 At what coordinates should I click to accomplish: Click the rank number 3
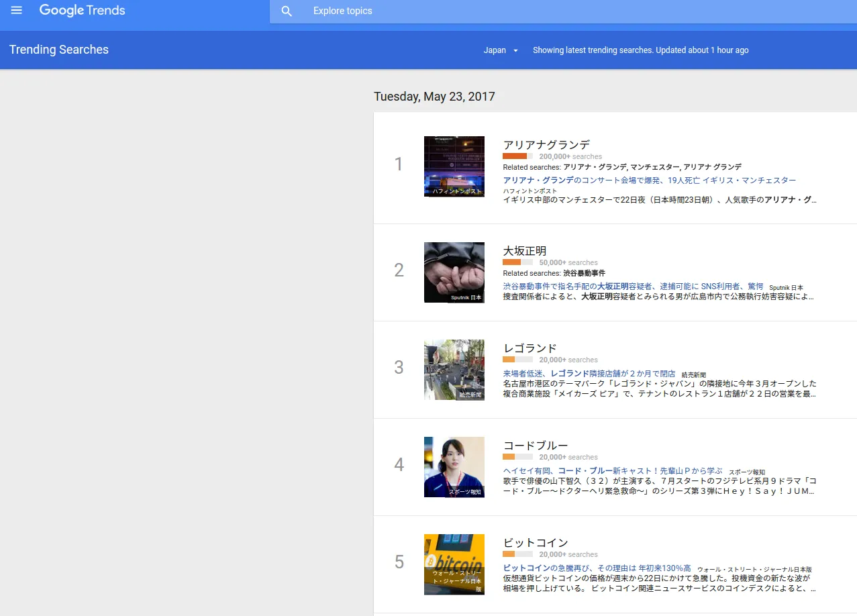399,368
